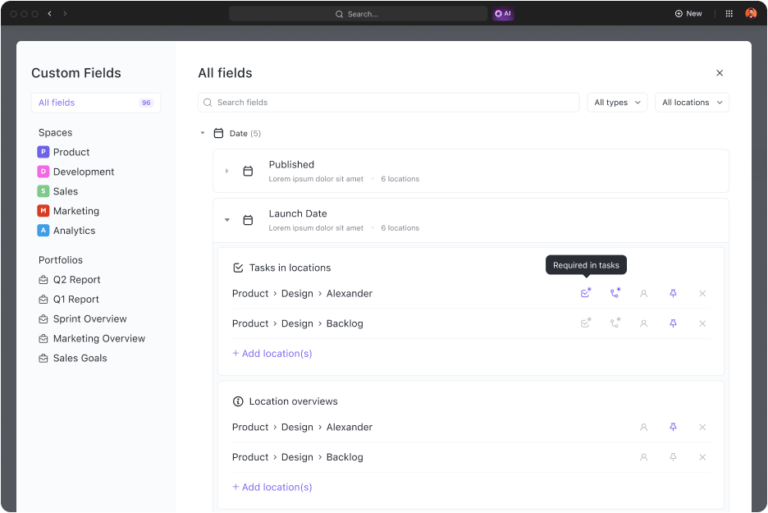The width and height of the screenshot is (768, 513).
Task: Click "Product > Design > Alexander" in Tasks in locations
Action: (x=302, y=293)
